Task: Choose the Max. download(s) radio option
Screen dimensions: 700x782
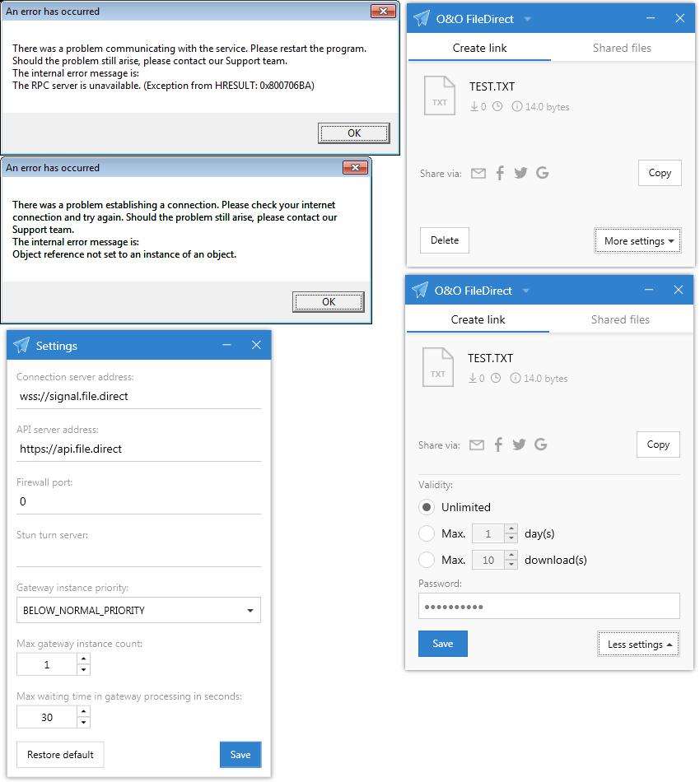Action: [427, 560]
